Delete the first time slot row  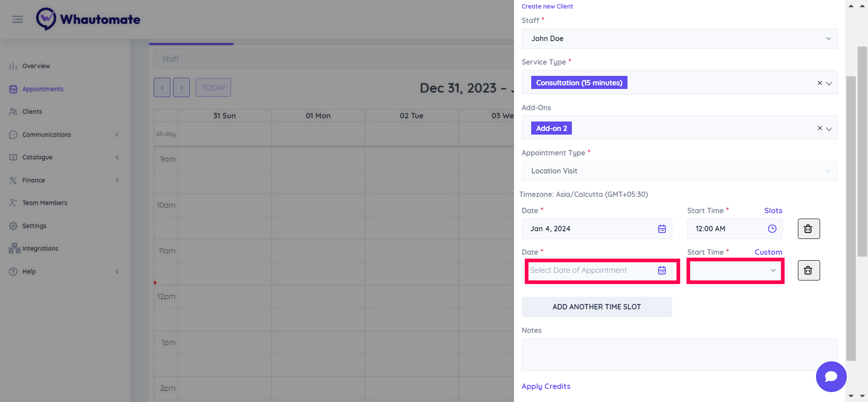pyautogui.click(x=808, y=229)
